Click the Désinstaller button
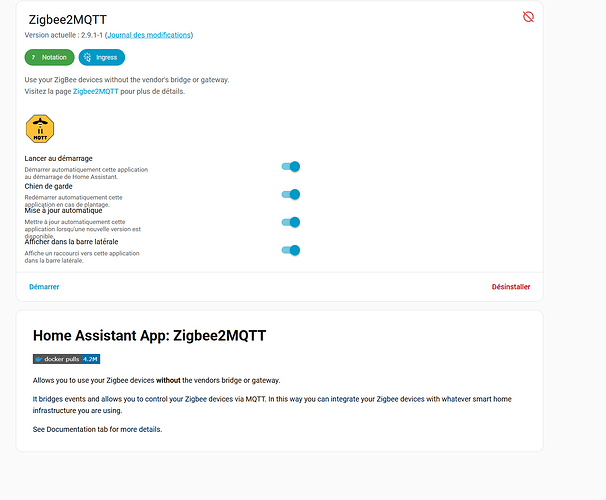The height and width of the screenshot is (500, 606). point(510,287)
